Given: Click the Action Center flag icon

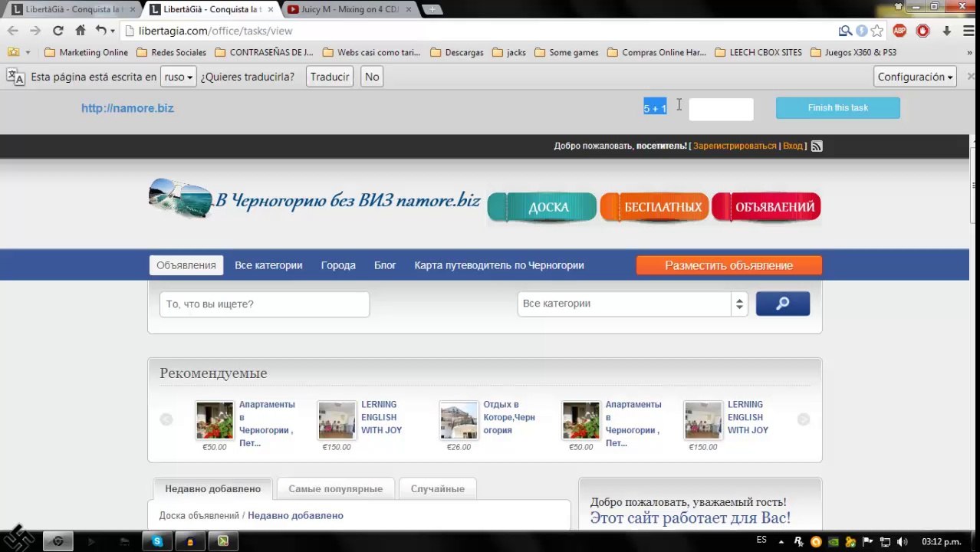Looking at the screenshot, I should click(868, 541).
